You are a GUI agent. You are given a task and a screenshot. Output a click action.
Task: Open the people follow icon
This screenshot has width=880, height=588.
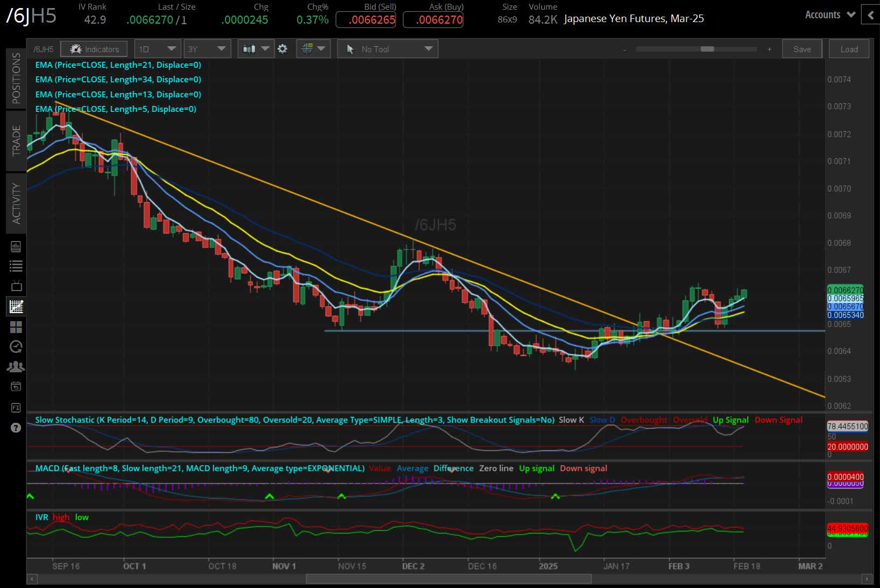16,367
